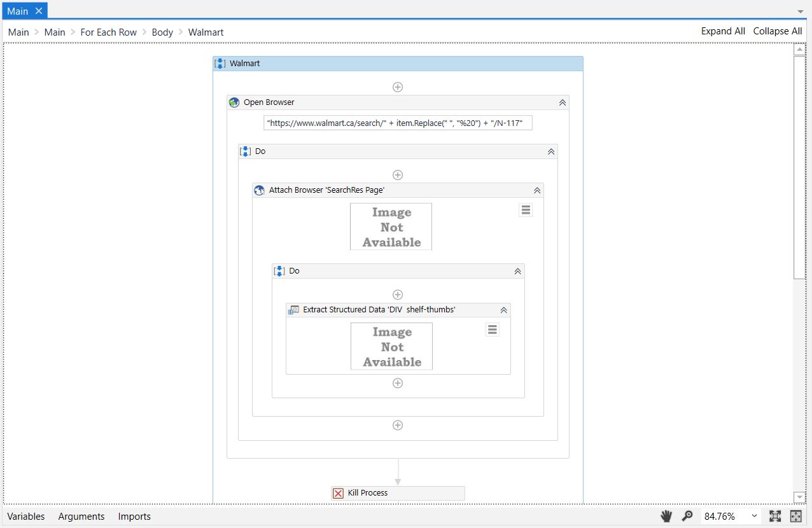Select Attach Browser 'SearchRes Page' title
This screenshot has width=812, height=528.
click(327, 190)
